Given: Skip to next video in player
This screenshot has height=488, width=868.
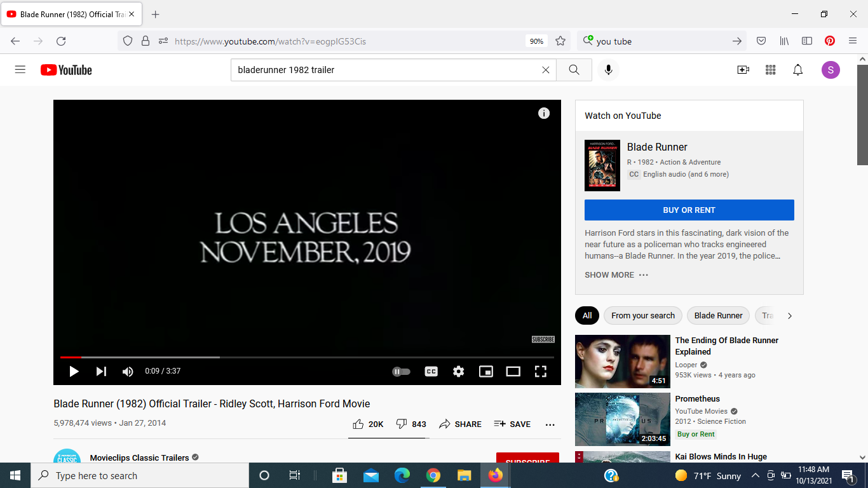Looking at the screenshot, I should click(101, 371).
